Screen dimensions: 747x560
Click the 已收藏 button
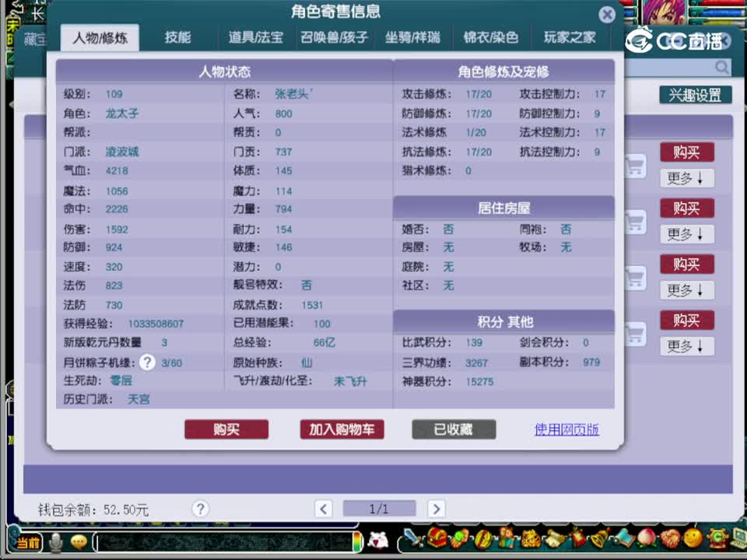point(454,429)
